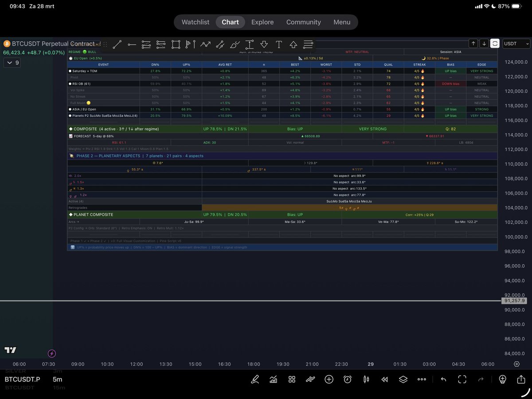Open the Menu tab

pos(342,22)
